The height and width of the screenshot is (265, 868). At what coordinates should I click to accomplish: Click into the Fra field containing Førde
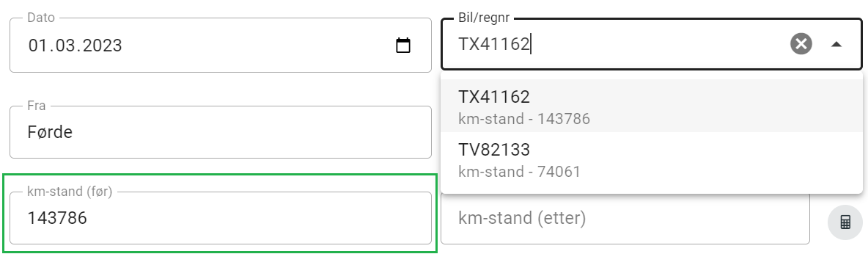click(221, 132)
